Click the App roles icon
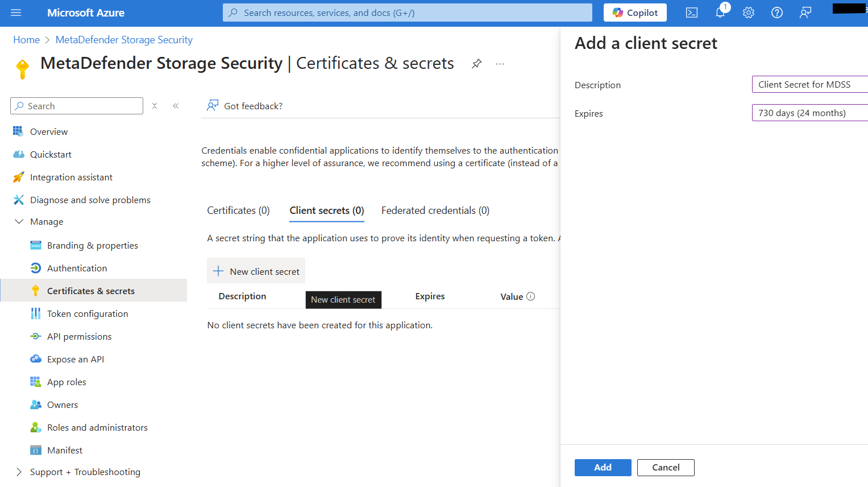868x487 pixels. point(35,382)
